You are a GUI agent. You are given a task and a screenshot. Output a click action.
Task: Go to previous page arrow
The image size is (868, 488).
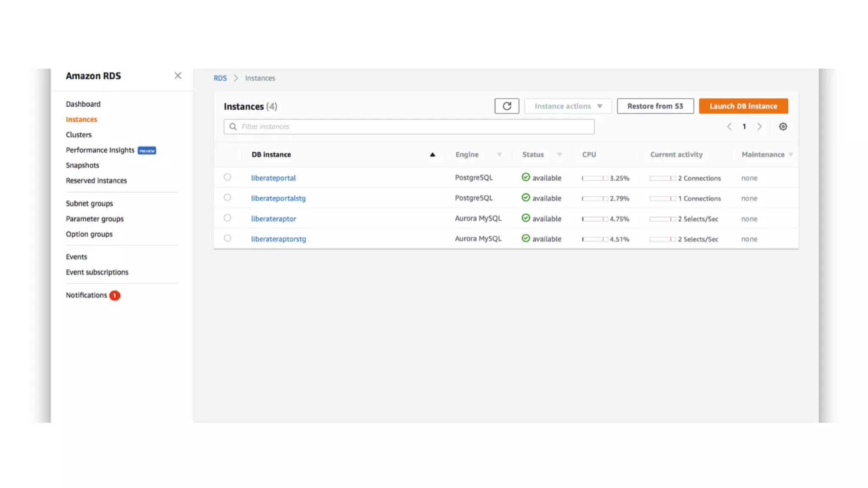[x=729, y=127]
